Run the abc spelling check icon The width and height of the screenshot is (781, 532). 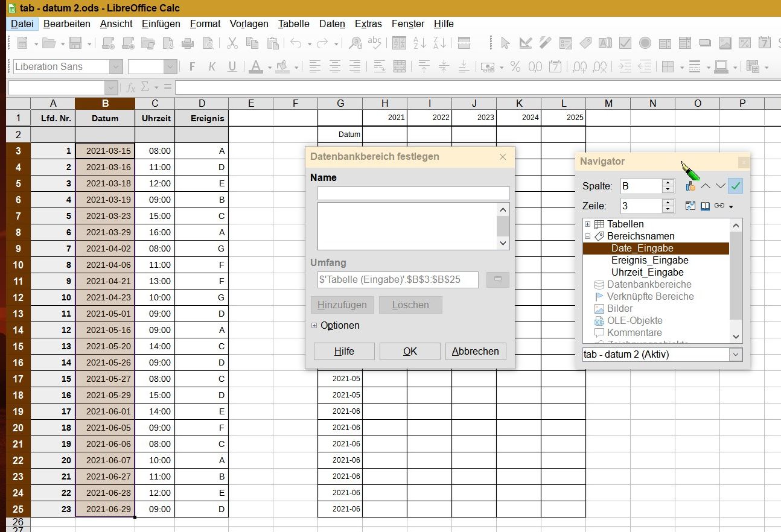[375, 43]
